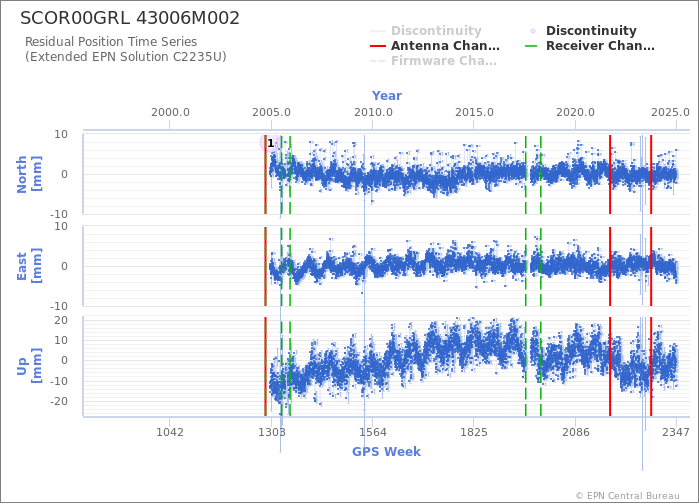Toggle the Receiver Change legend entry
Image resolution: width=700 pixels, height=504 pixels.
pyautogui.click(x=590, y=46)
